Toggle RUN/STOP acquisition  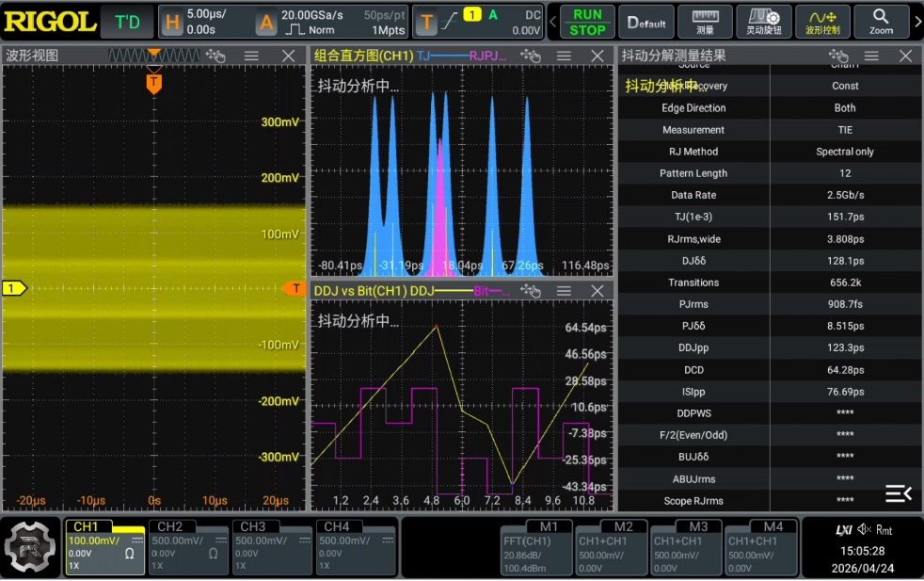587,22
